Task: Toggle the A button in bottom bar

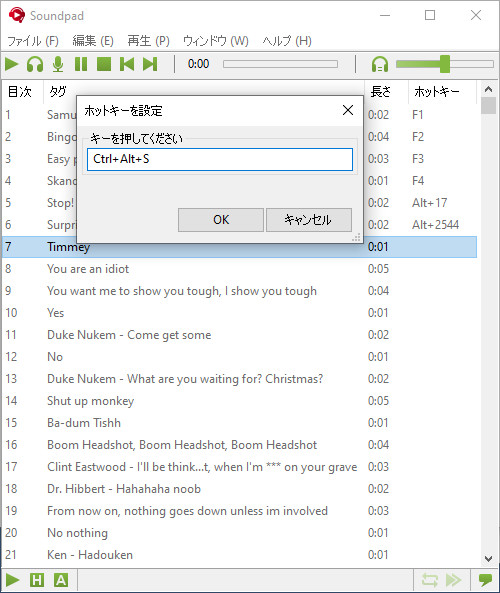Action: [x=61, y=580]
